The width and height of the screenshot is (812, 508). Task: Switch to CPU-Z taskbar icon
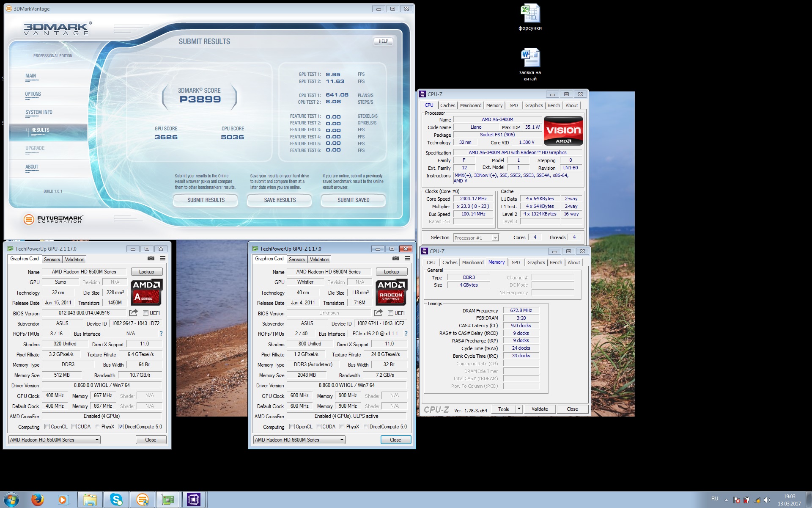[194, 500]
